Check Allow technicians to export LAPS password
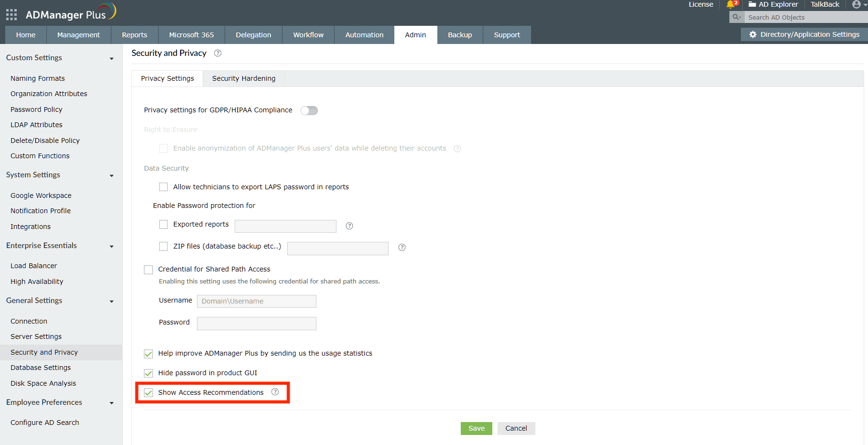The width and height of the screenshot is (868, 445). [x=163, y=187]
